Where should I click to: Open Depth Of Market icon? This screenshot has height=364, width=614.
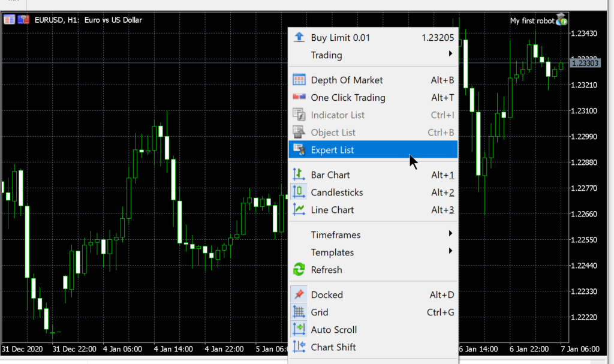pyautogui.click(x=299, y=80)
